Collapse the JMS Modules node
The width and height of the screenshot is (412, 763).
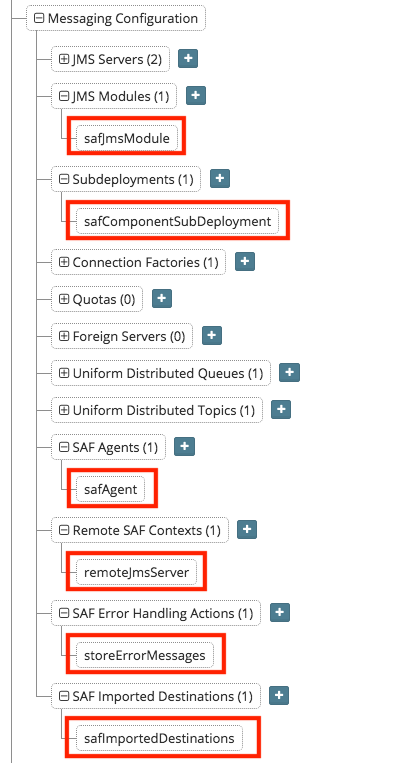(x=64, y=96)
